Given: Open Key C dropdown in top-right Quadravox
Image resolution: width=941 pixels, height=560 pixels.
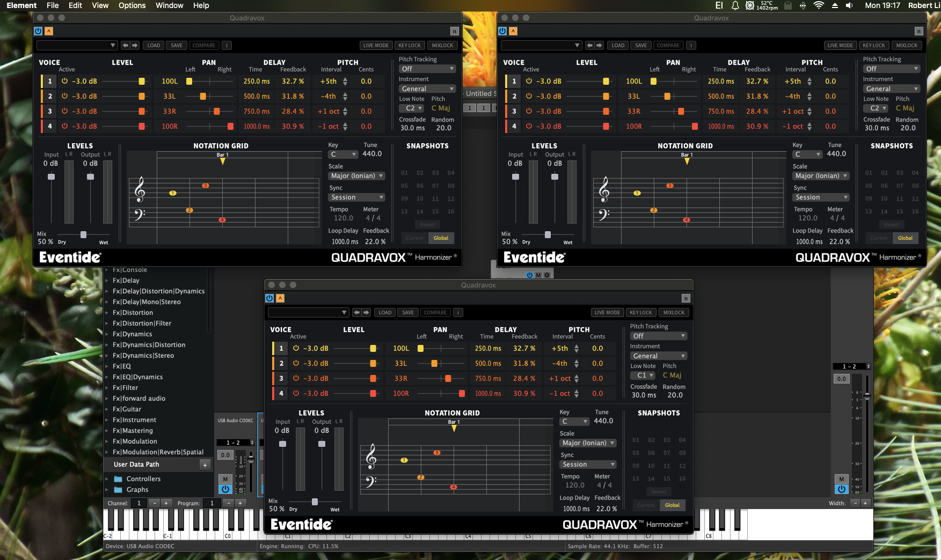Looking at the screenshot, I should (807, 154).
